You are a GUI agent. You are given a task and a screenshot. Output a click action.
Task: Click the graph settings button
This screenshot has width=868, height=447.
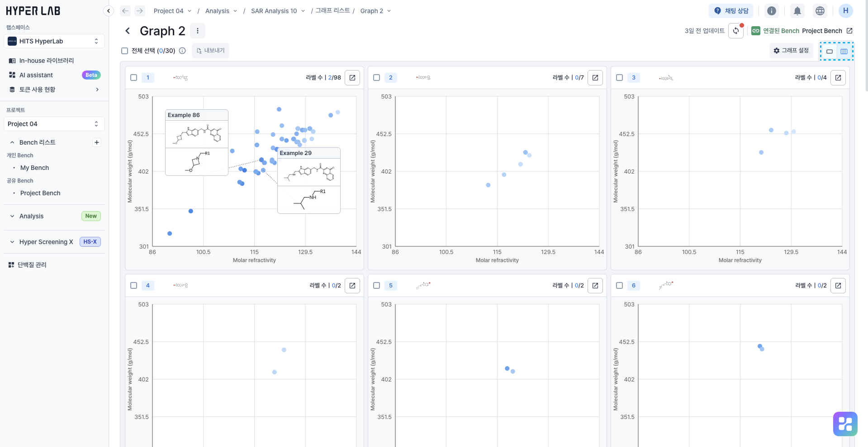tap(791, 51)
